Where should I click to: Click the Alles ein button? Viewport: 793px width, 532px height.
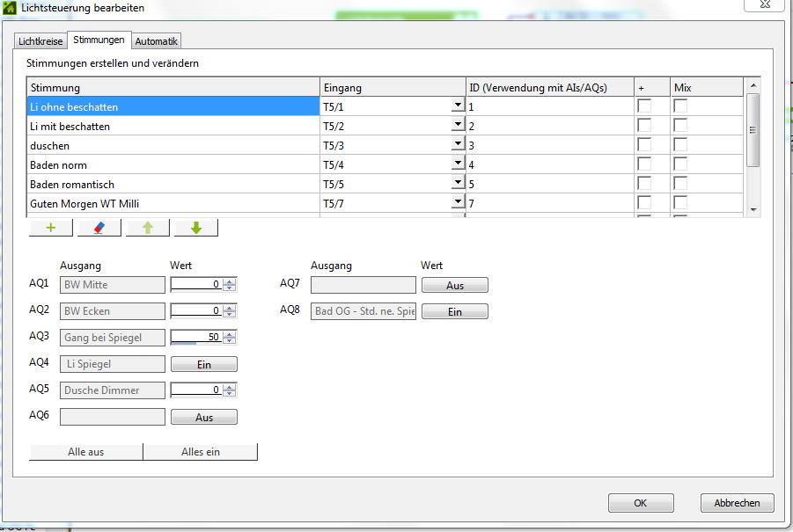point(201,452)
